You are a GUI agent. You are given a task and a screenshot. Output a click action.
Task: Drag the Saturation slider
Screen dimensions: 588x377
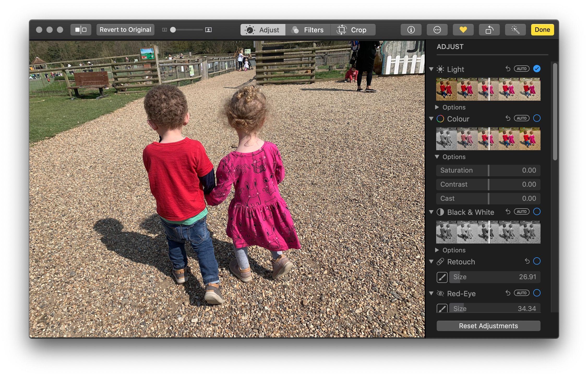(x=488, y=170)
